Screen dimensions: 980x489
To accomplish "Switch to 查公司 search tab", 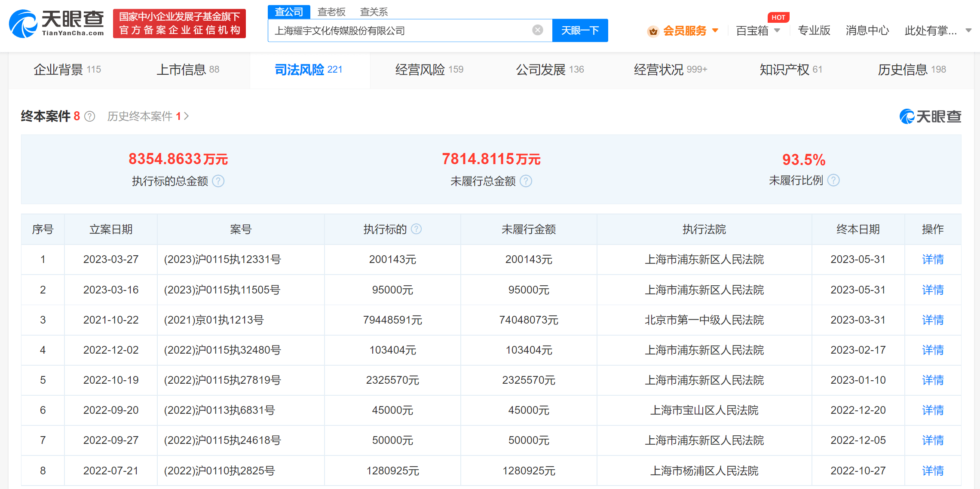I will point(289,12).
